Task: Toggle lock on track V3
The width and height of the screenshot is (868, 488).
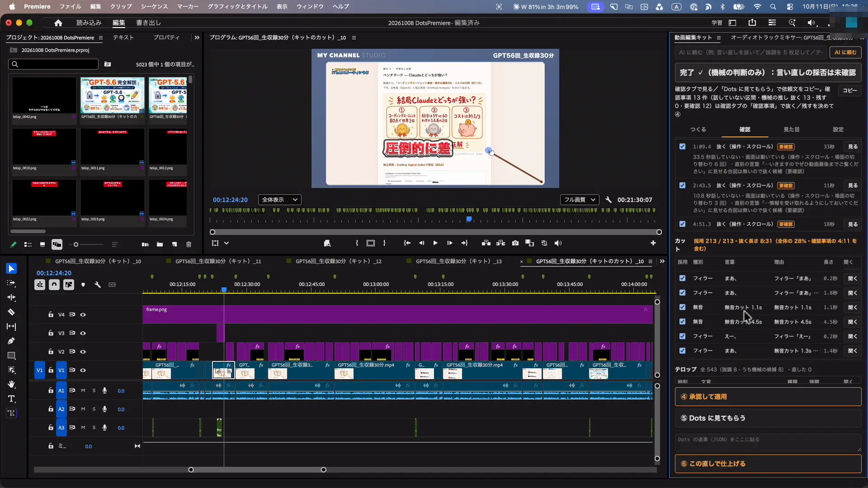Action: tap(51, 333)
